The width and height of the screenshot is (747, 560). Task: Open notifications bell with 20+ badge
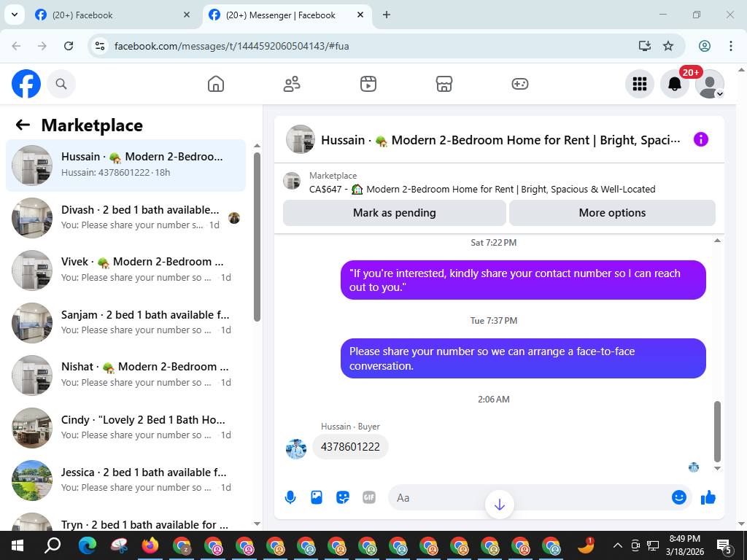[675, 84]
